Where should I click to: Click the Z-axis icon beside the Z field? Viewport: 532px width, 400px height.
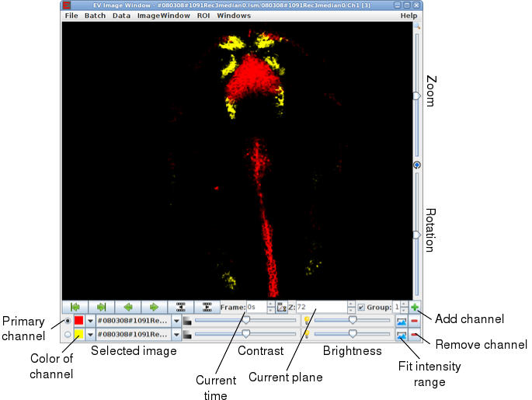coord(282,308)
